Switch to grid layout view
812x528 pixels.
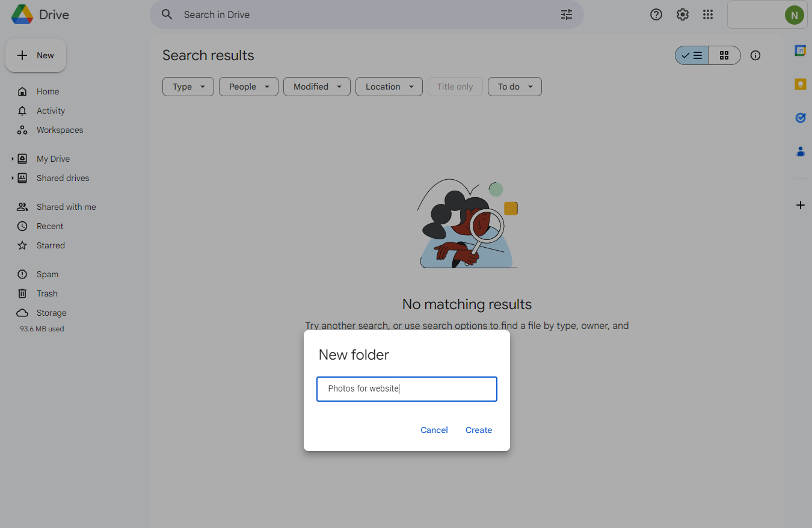pos(724,55)
